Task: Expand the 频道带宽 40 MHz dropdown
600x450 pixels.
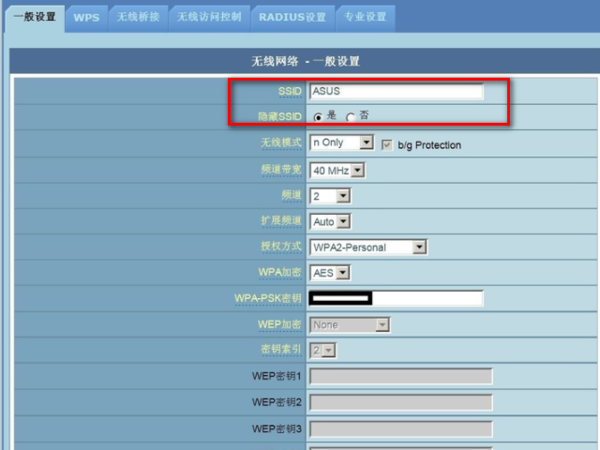Action: click(x=336, y=170)
